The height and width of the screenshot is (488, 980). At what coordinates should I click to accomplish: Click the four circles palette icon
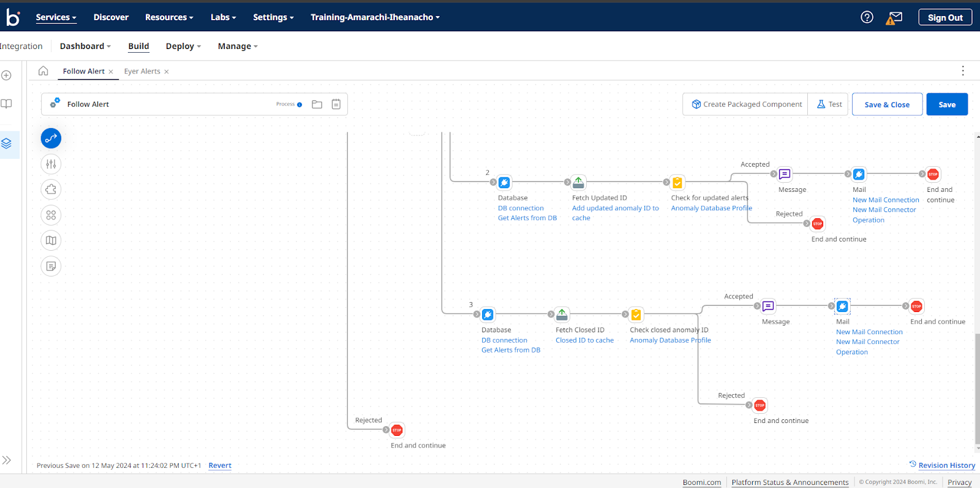(51, 215)
